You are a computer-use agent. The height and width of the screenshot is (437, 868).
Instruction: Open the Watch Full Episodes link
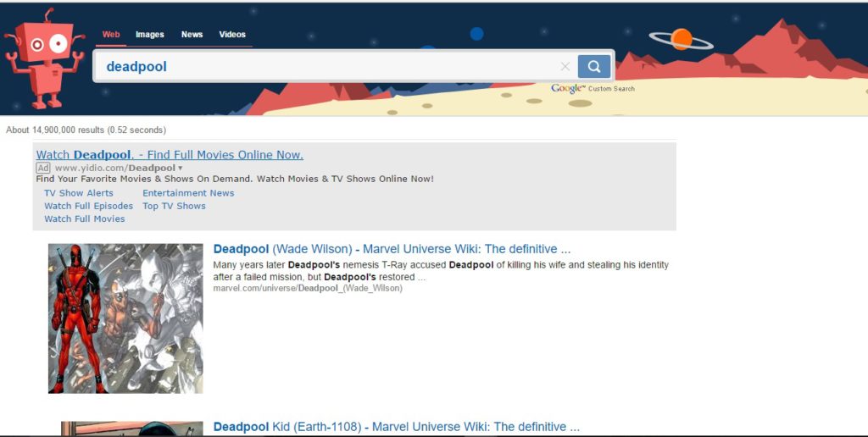(89, 206)
